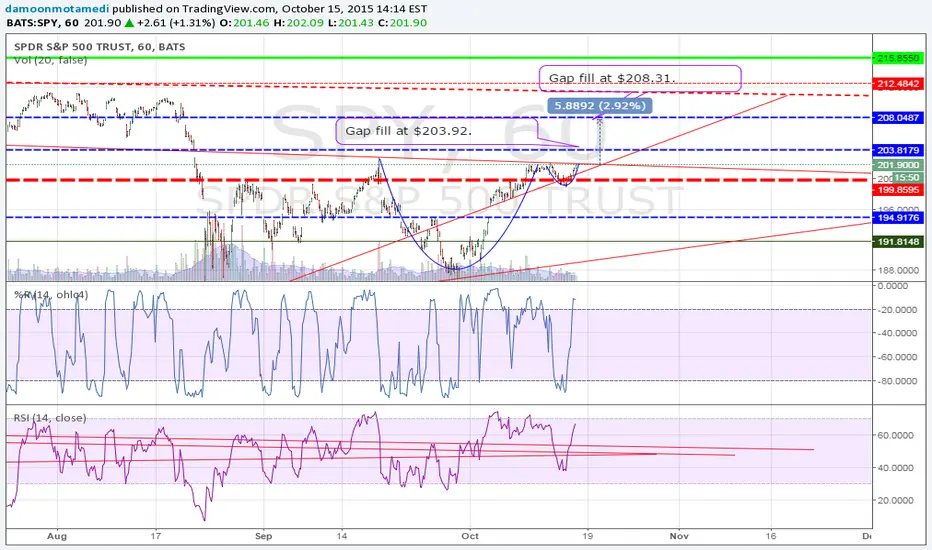Click the -20.0000 value on %R axis
This screenshot has height=550, width=932.
tap(897, 310)
